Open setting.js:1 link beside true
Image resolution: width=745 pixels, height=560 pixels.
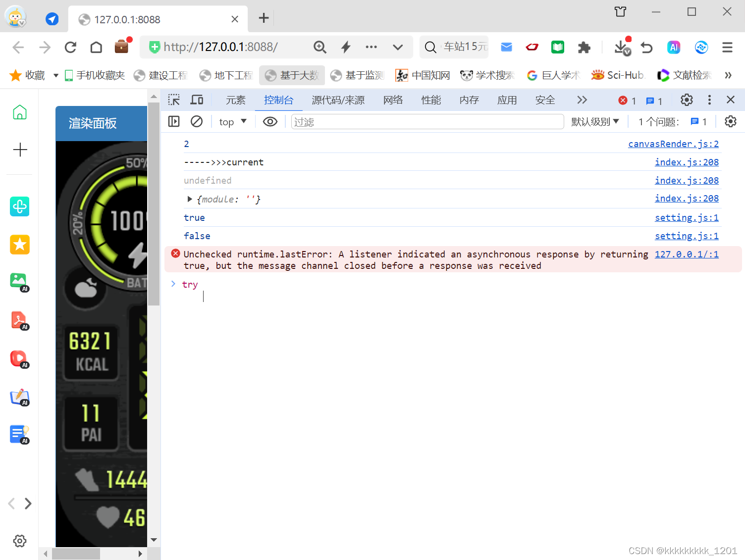[x=687, y=218]
